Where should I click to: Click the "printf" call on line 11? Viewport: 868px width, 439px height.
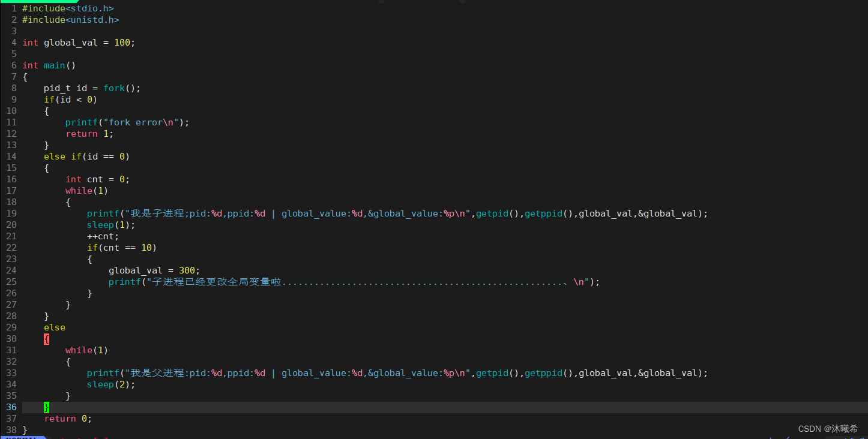click(82, 122)
